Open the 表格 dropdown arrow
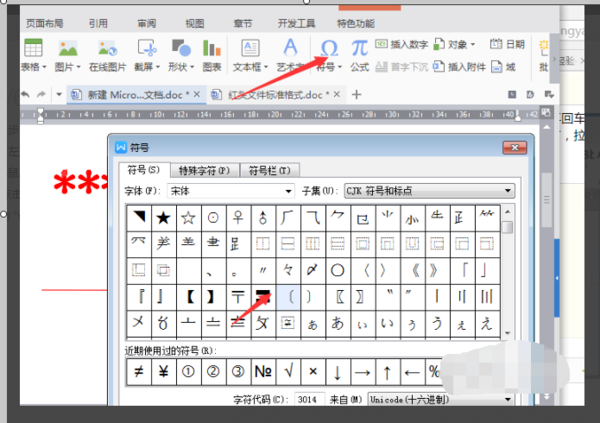Screen dimensions: 600x423 pyautogui.click(x=44, y=67)
